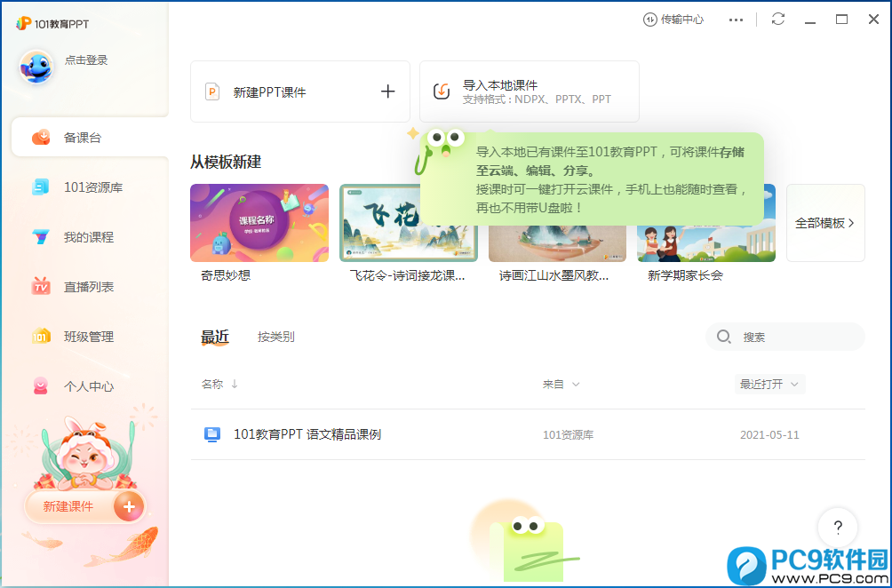Click the refresh sync icon

[x=778, y=19]
